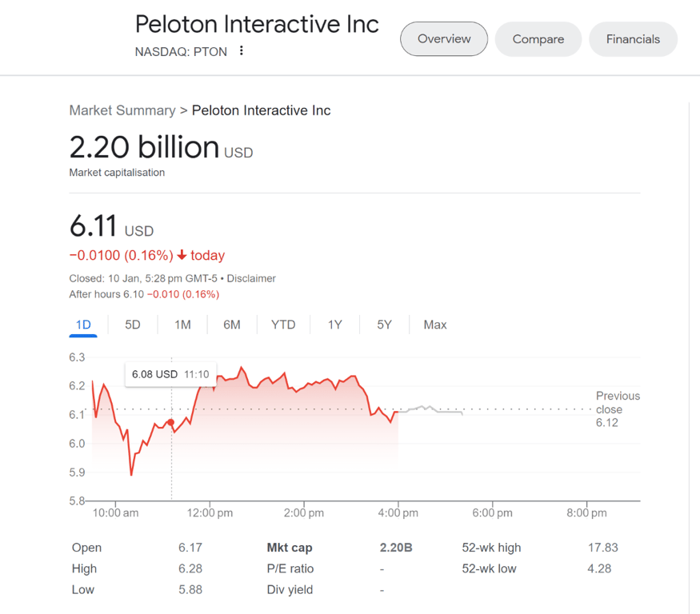Select the 1D chart range
The height and width of the screenshot is (614, 700).
point(83,325)
